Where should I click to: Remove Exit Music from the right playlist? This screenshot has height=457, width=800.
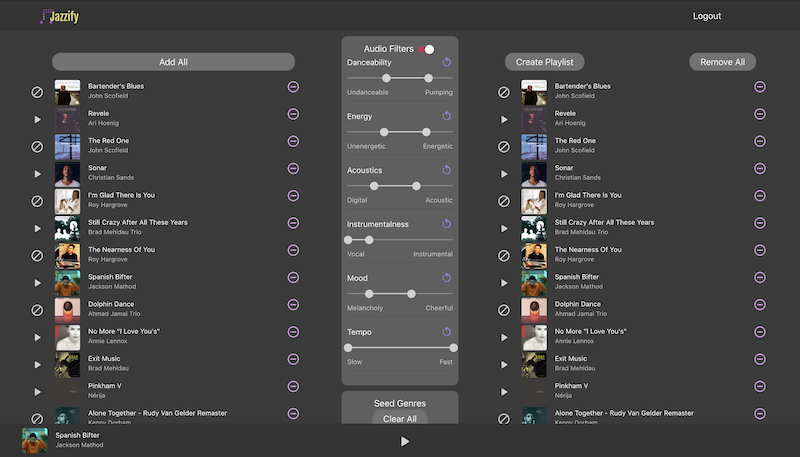tap(760, 358)
